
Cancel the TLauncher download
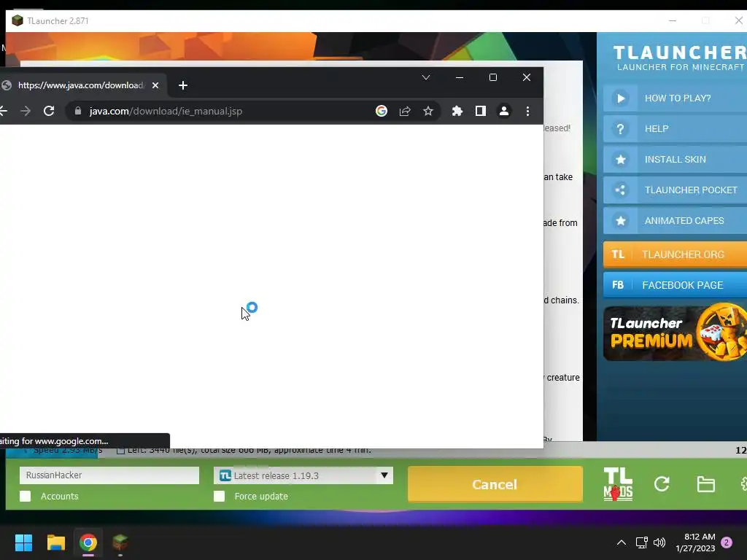pyautogui.click(x=495, y=484)
